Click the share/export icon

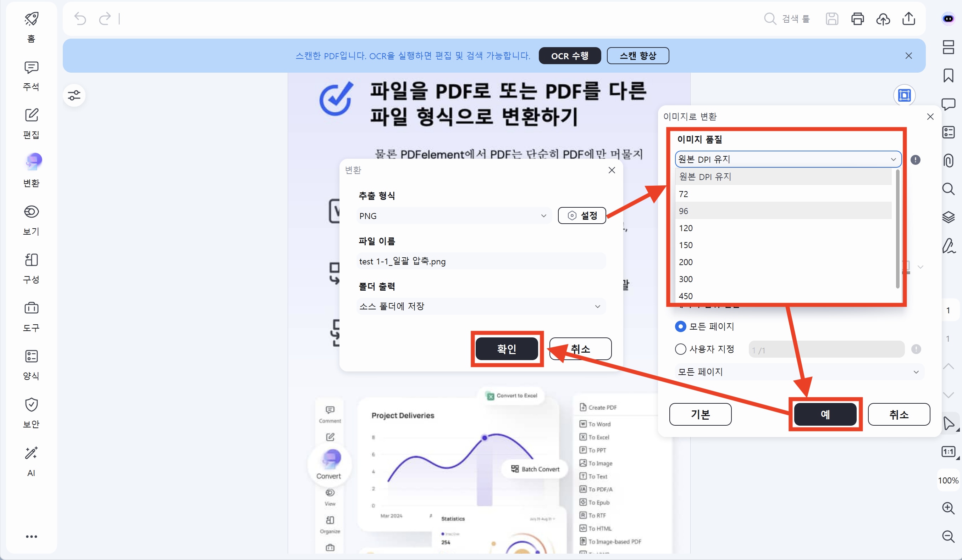908,19
